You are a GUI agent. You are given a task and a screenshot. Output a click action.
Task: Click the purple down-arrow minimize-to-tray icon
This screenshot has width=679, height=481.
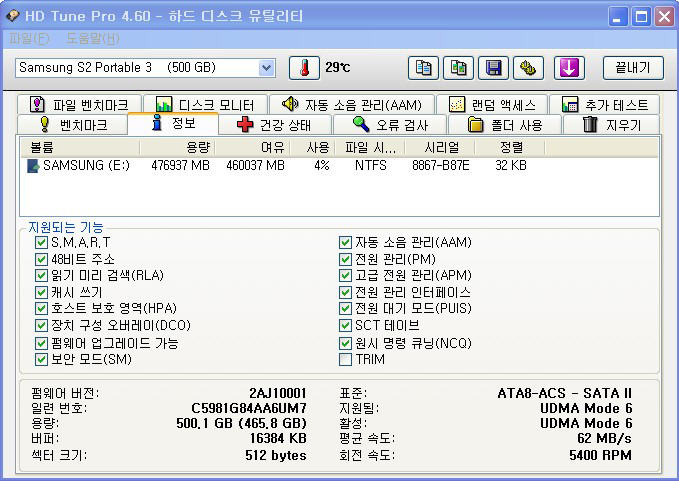click(x=569, y=68)
